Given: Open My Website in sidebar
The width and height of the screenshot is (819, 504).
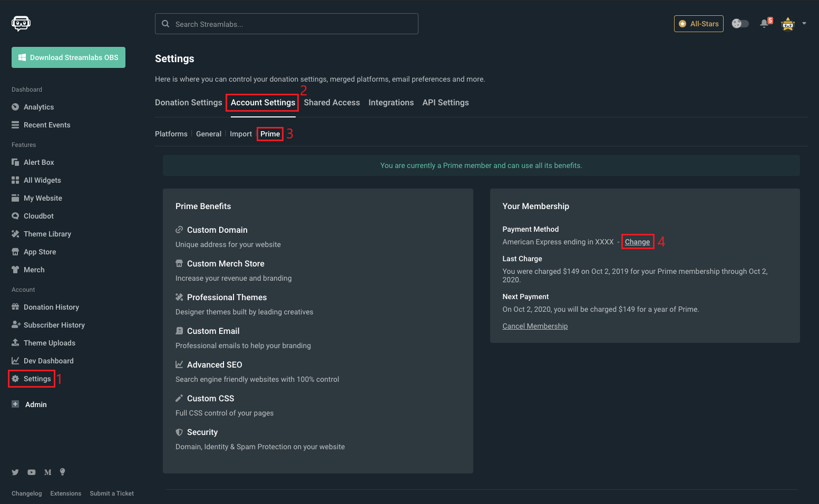Looking at the screenshot, I should [37, 198].
